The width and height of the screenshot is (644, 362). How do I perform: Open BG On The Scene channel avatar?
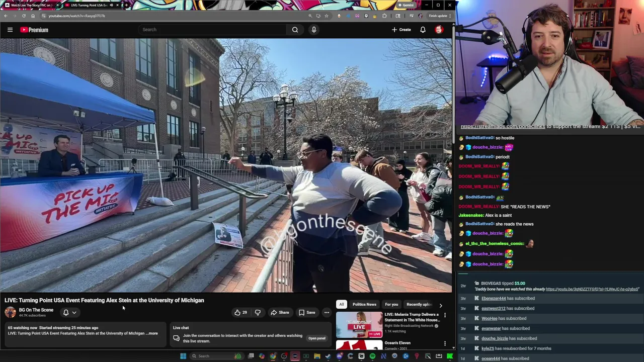click(10, 312)
